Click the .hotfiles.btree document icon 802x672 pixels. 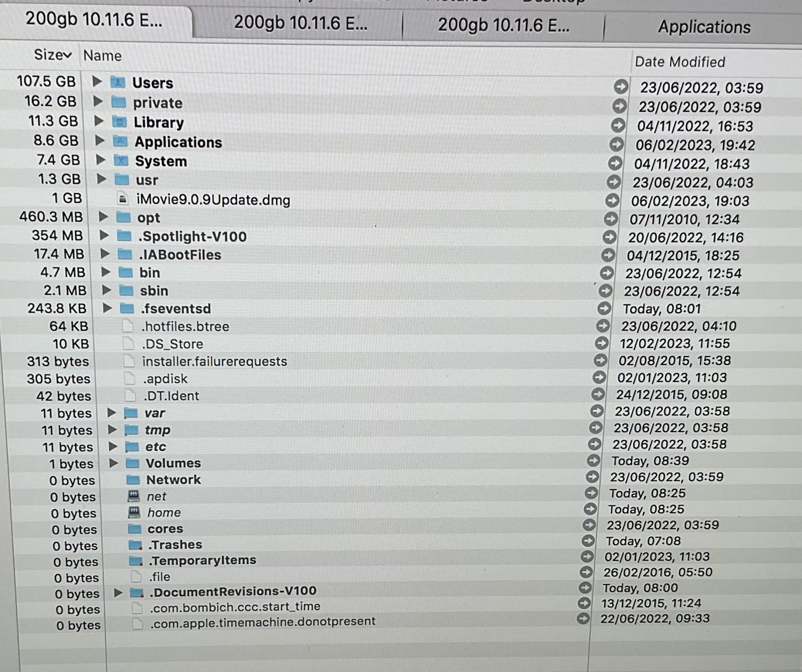point(128,326)
